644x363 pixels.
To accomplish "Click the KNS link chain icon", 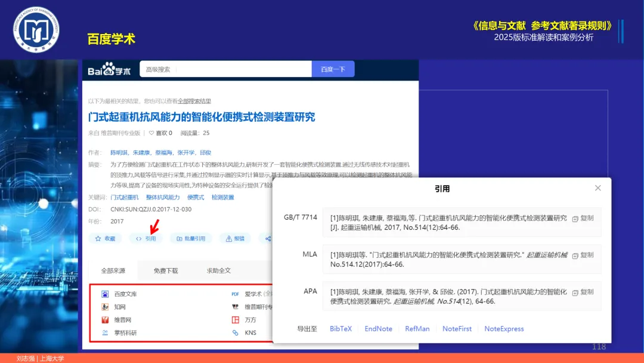I will [x=236, y=333].
